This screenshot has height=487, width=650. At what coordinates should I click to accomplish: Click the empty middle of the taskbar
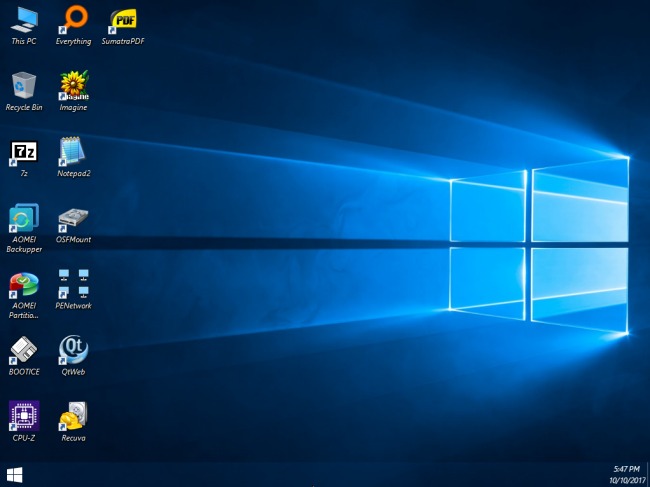[x=320, y=474]
